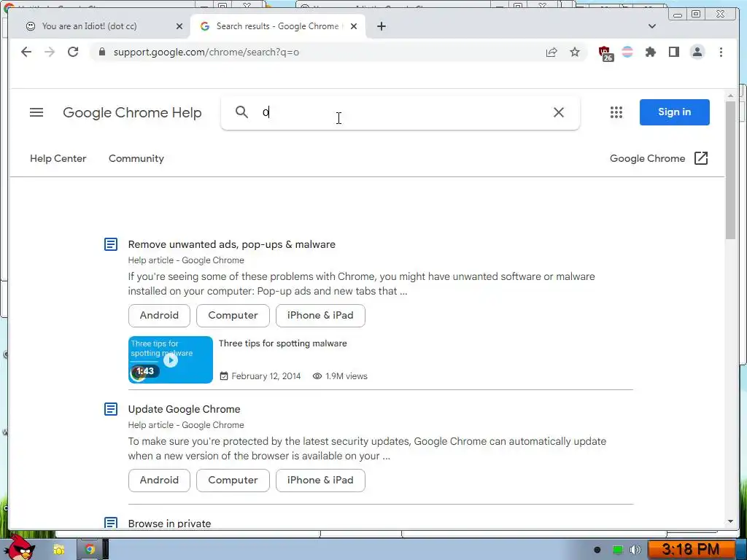Click the 3:18 PM taskbar clock

point(690,550)
